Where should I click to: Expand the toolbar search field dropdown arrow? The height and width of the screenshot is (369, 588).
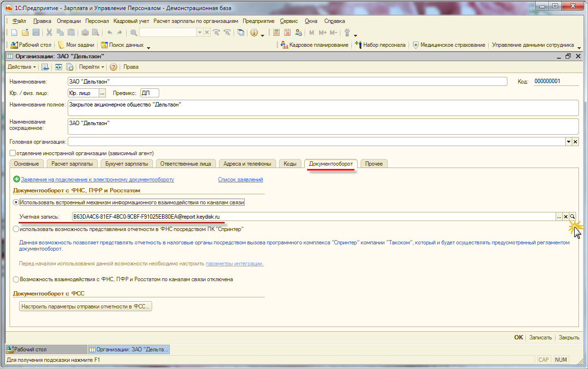[200, 32]
